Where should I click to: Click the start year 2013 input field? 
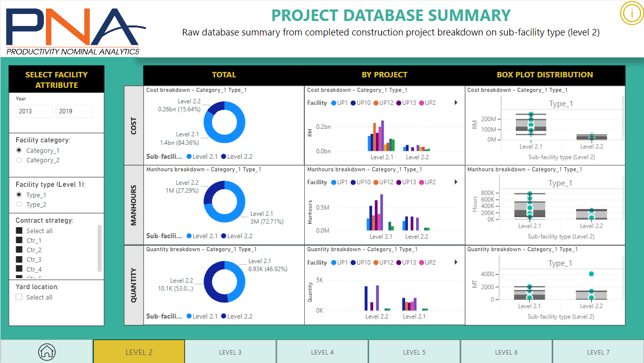point(34,111)
